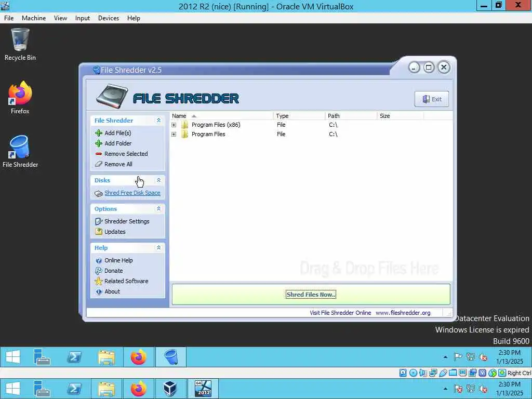This screenshot has width=532, height=399.
Task: Click File Shredder in the VM taskbar
Action: tap(170, 357)
